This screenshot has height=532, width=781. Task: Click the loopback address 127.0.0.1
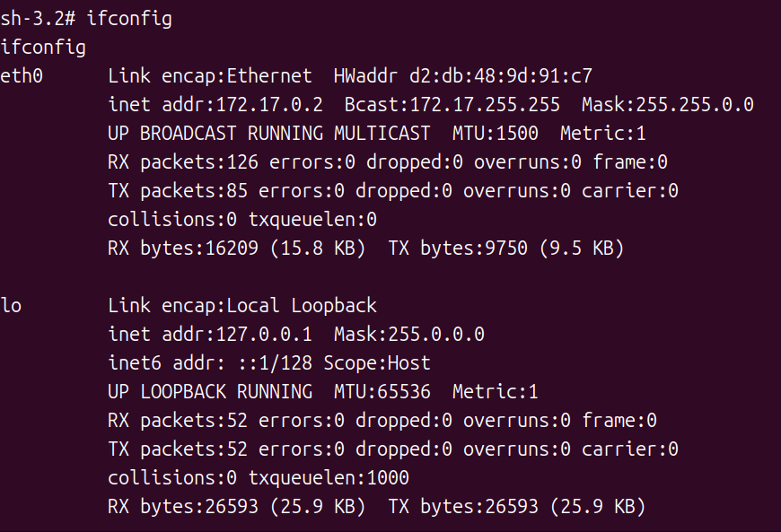click(264, 335)
